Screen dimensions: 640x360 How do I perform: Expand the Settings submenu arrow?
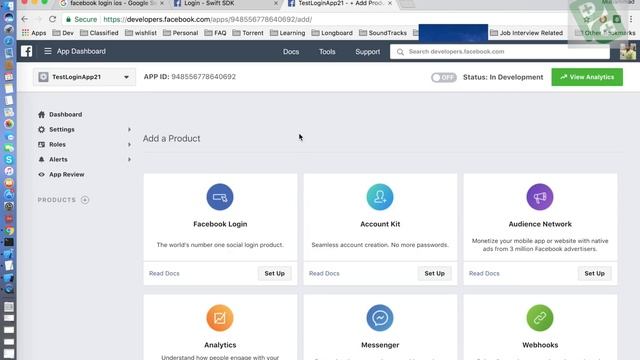(129, 129)
